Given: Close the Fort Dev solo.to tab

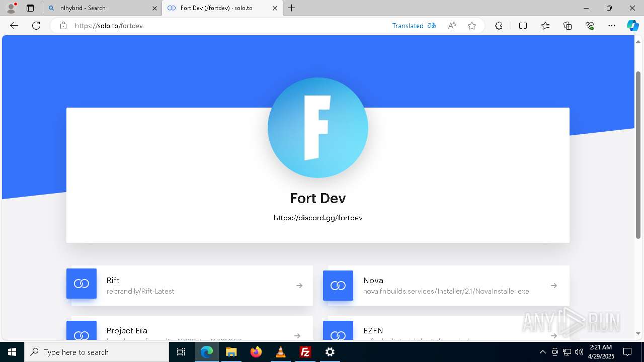Looking at the screenshot, I should pos(275,8).
